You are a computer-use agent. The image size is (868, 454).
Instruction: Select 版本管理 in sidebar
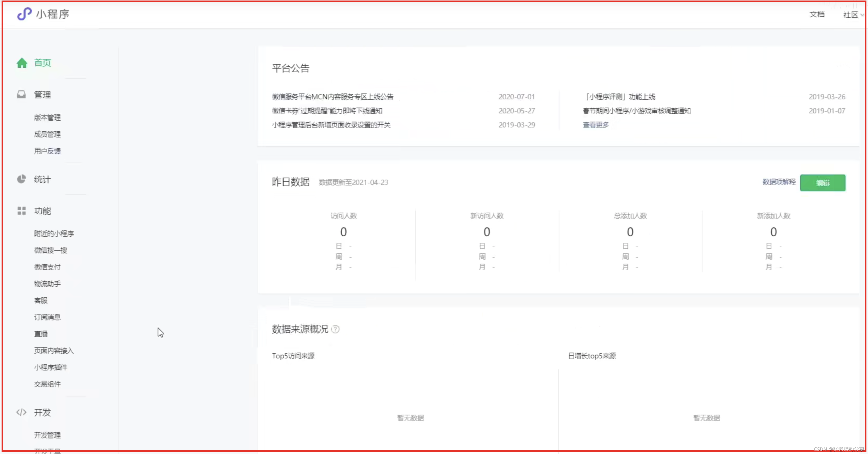click(48, 118)
